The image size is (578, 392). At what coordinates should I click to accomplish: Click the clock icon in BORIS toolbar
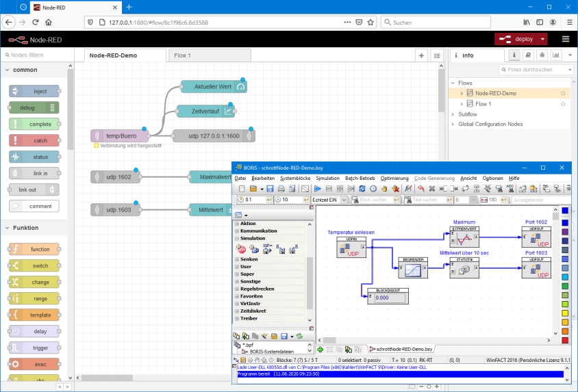coord(373,189)
